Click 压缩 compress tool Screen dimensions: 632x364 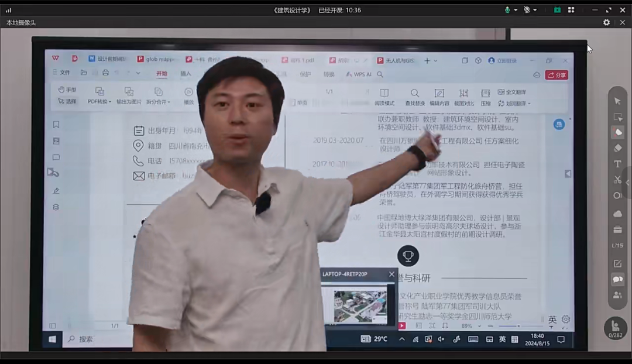486,98
